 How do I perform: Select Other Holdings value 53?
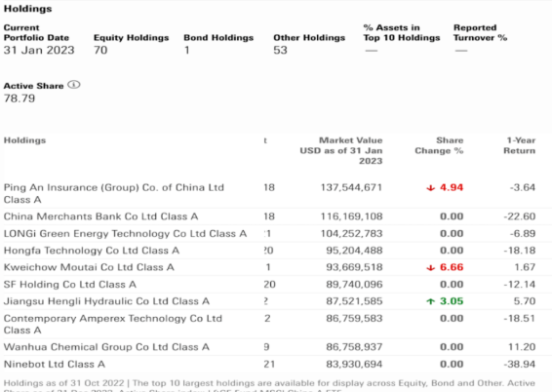pyautogui.click(x=280, y=50)
